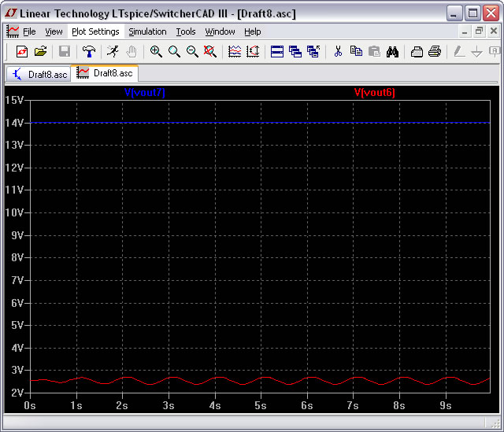The image size is (504, 432).
Task: Open the Simulation menu
Action: [147, 31]
